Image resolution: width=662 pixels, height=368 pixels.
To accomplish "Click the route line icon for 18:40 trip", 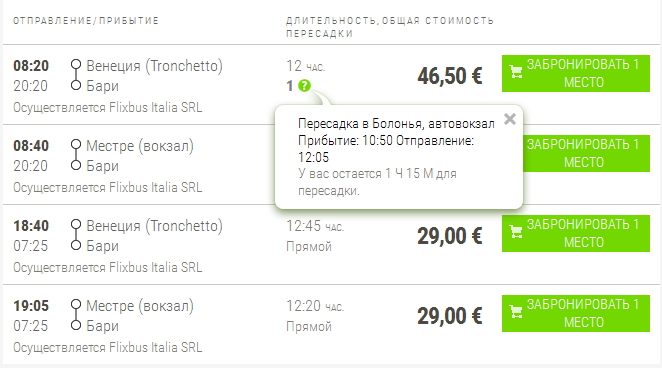I will 76,235.
